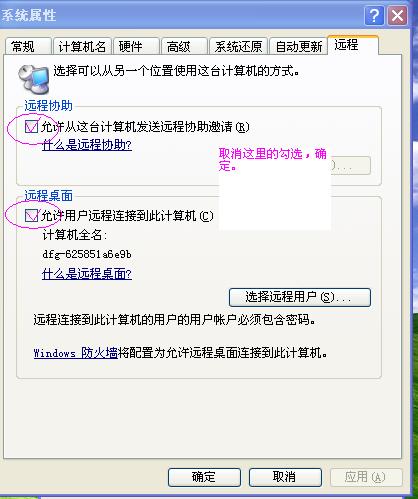The image size is (418, 499).
Task: Click the question mark help icon in title bar
Action: tap(374, 15)
